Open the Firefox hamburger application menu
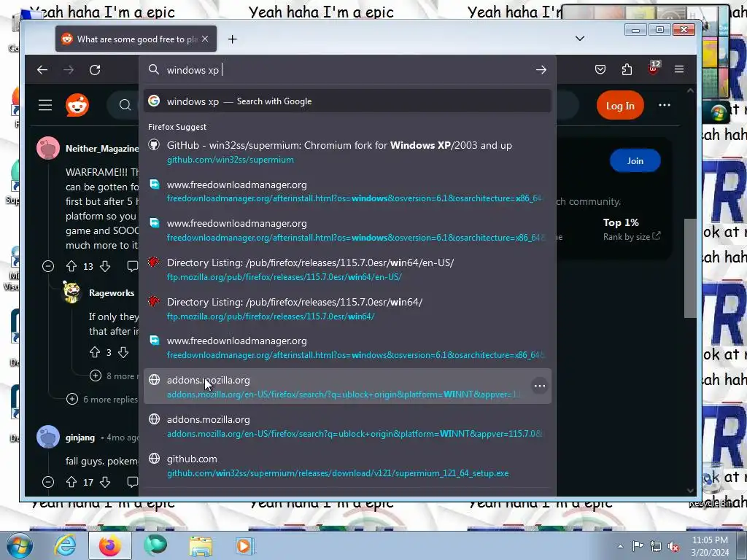The width and height of the screenshot is (747, 560). [679, 69]
